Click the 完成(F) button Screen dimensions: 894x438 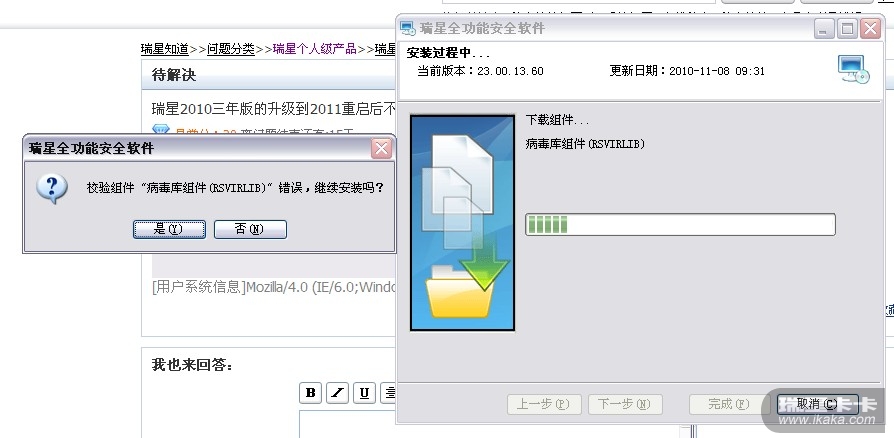coord(726,404)
